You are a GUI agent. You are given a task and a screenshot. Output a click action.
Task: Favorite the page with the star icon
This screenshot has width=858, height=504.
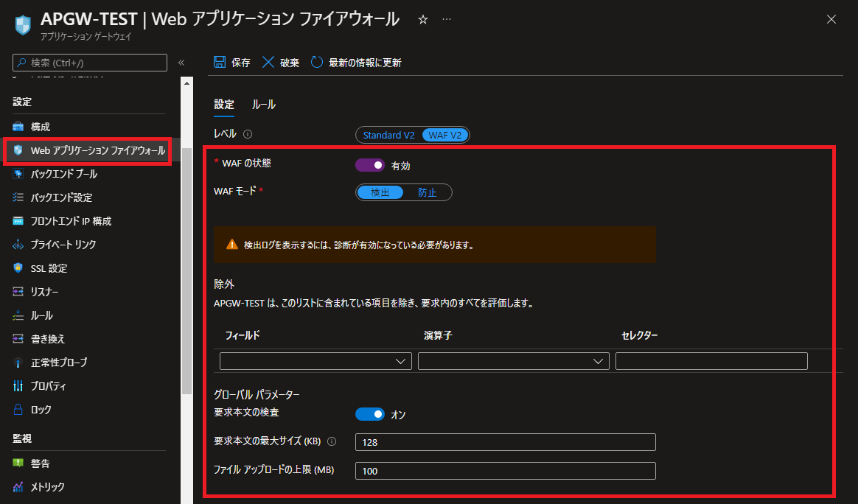[423, 20]
